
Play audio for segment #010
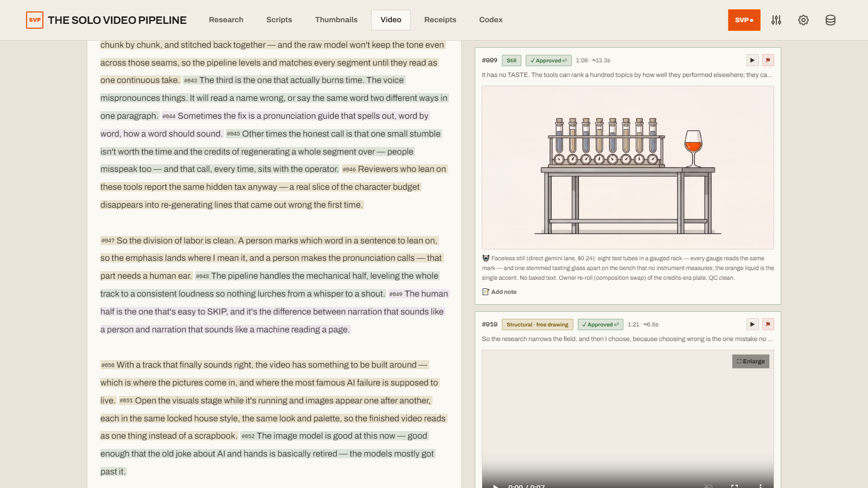point(752,324)
